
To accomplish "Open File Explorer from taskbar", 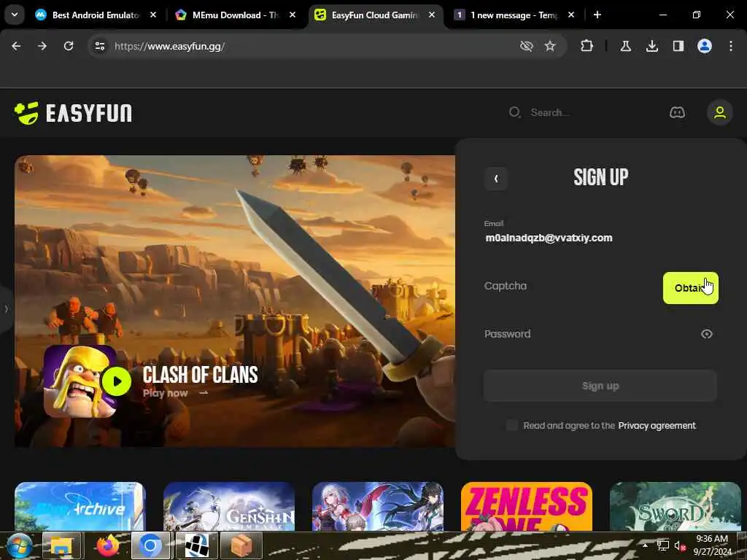I will [61, 545].
